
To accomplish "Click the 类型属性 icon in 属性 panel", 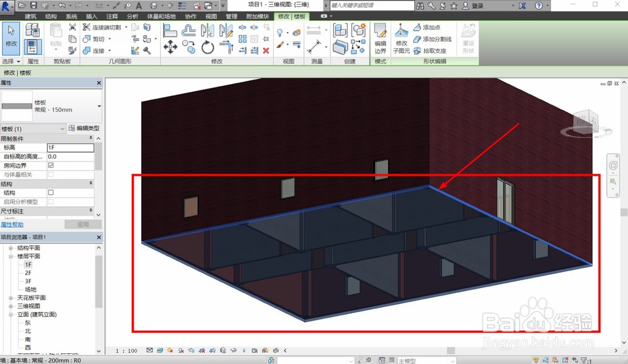I will pos(33,30).
